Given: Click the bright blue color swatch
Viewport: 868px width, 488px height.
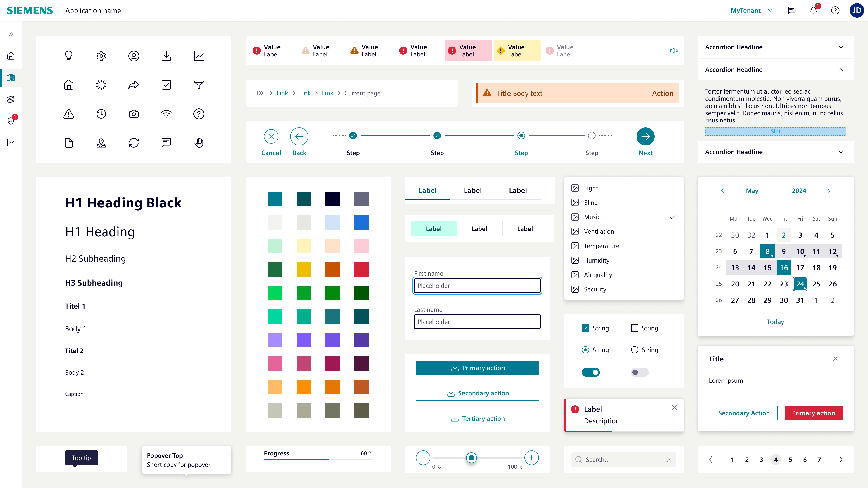Looking at the screenshot, I should [x=362, y=222].
